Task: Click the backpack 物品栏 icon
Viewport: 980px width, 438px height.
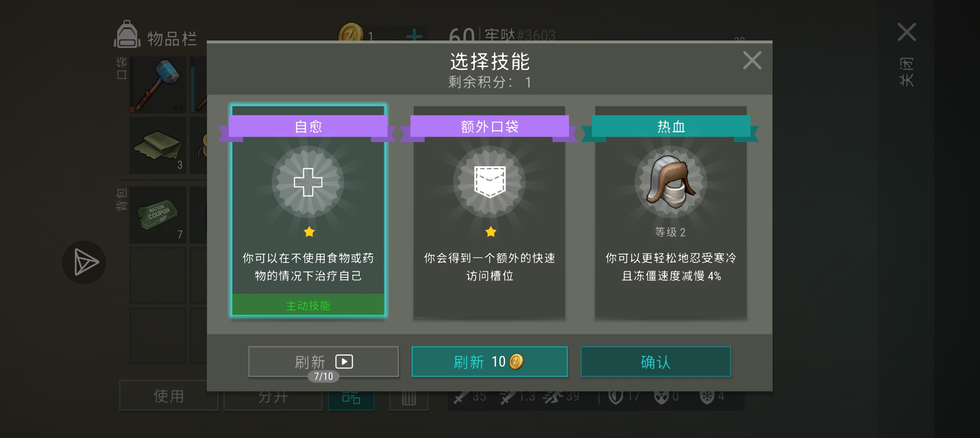Action: tap(127, 34)
